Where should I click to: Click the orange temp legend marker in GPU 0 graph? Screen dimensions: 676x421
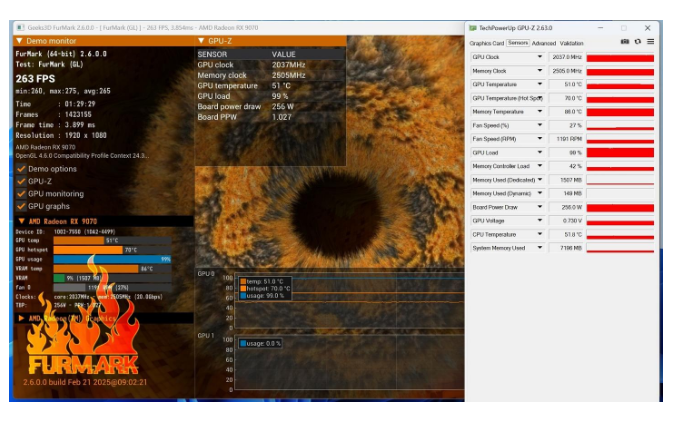pyautogui.click(x=242, y=281)
